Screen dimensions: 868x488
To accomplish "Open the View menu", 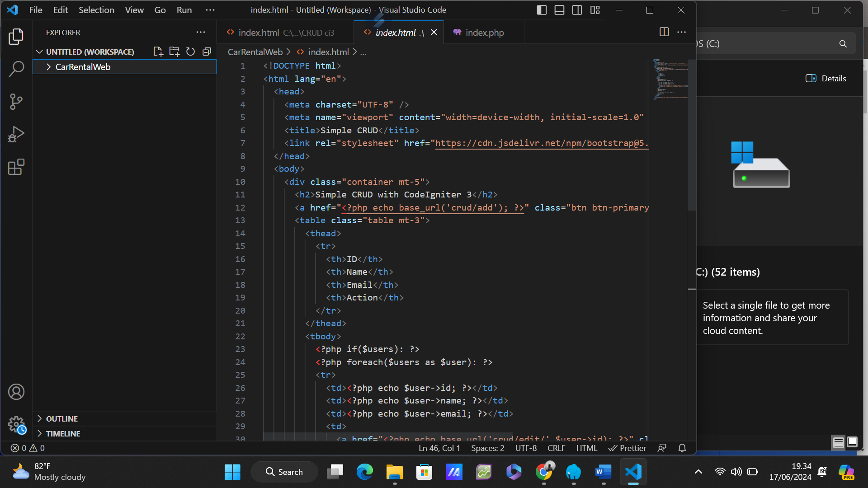I will (134, 10).
